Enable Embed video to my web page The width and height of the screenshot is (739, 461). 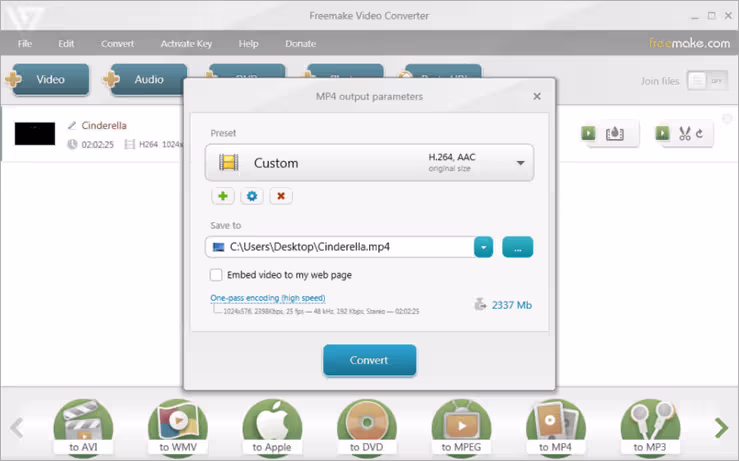[216, 275]
